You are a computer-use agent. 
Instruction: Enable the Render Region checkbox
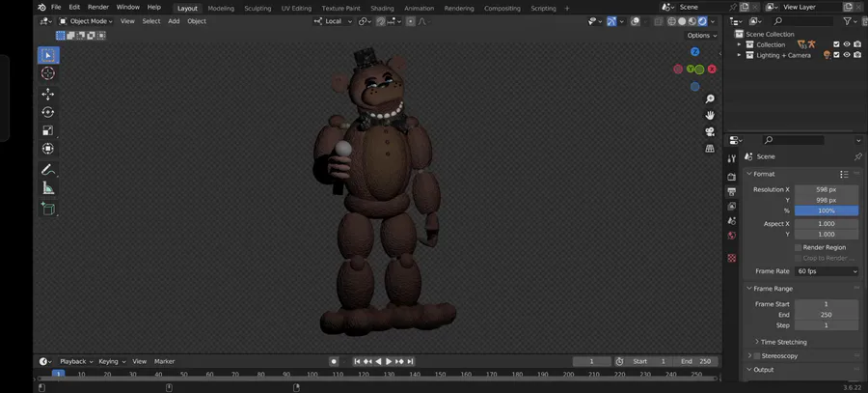pos(798,247)
